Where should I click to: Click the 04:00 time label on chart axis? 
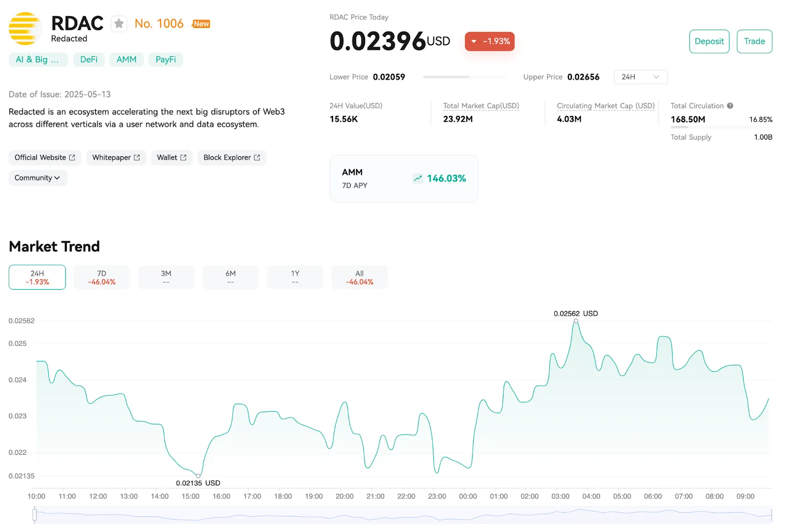tap(591, 496)
